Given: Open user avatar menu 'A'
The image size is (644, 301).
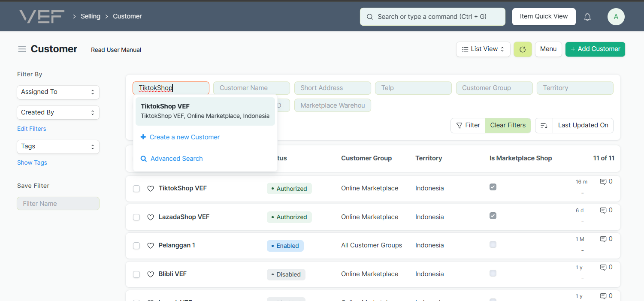Looking at the screenshot, I should click(616, 17).
